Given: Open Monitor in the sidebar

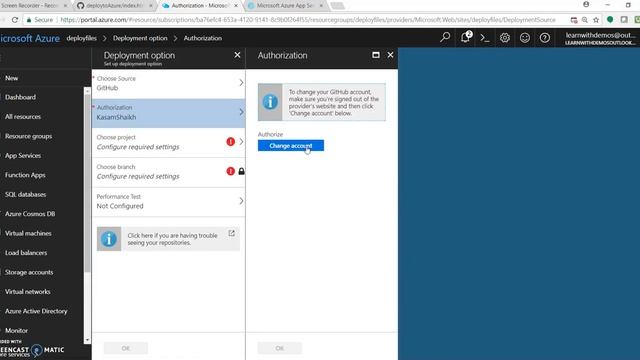Looking at the screenshot, I should (x=16, y=331).
